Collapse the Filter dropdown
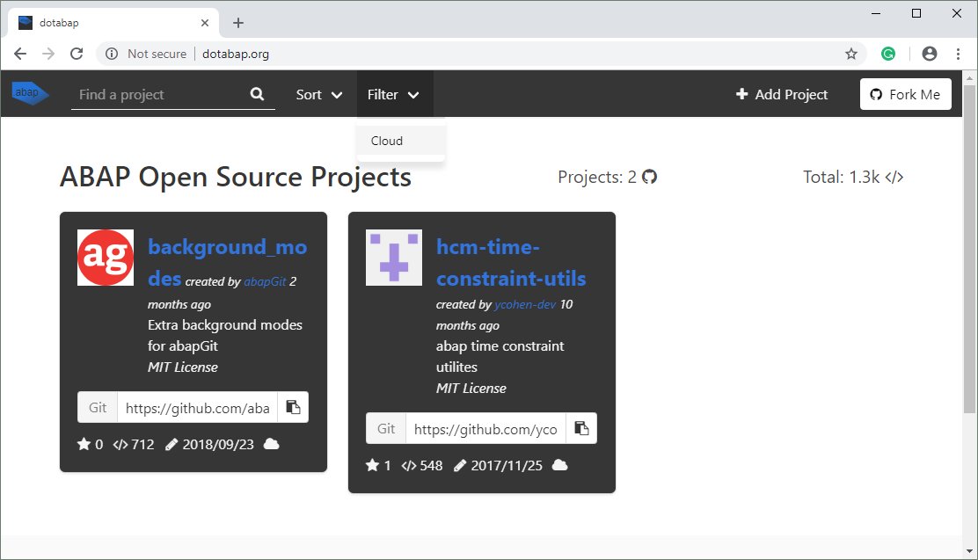Screen dimensions: 978x560 coord(393,95)
